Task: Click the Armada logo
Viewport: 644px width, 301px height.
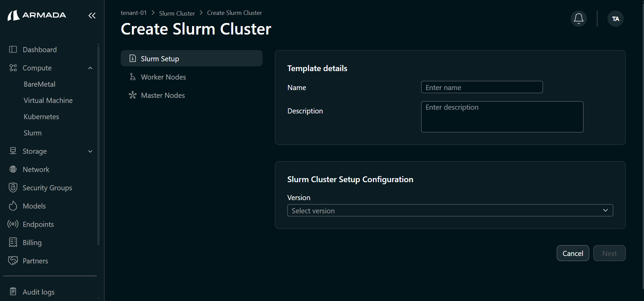Action: (37, 15)
